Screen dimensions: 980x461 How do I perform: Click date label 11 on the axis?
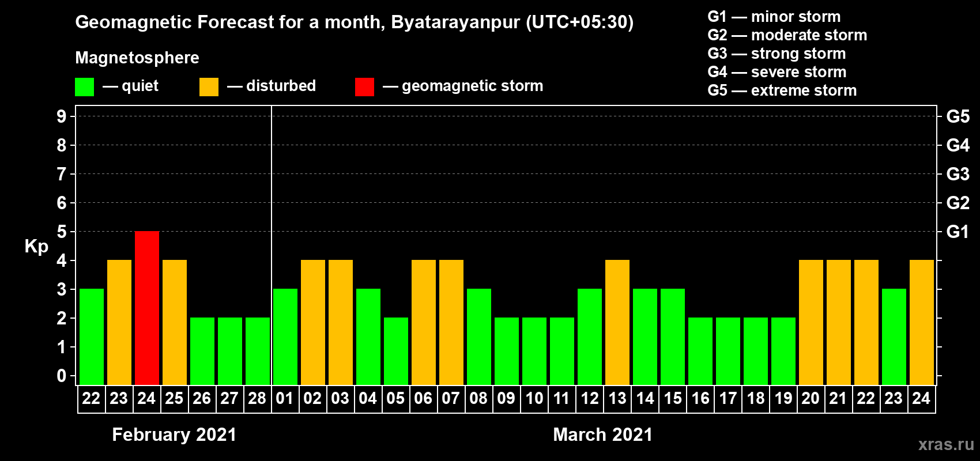tap(561, 398)
